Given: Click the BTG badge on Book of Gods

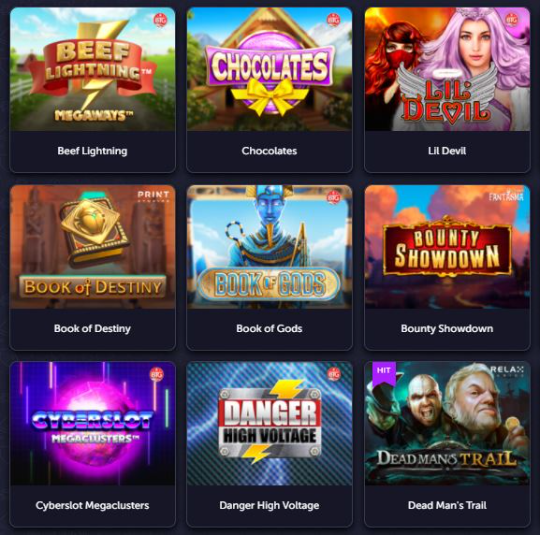Looking at the screenshot, I should click(333, 197).
